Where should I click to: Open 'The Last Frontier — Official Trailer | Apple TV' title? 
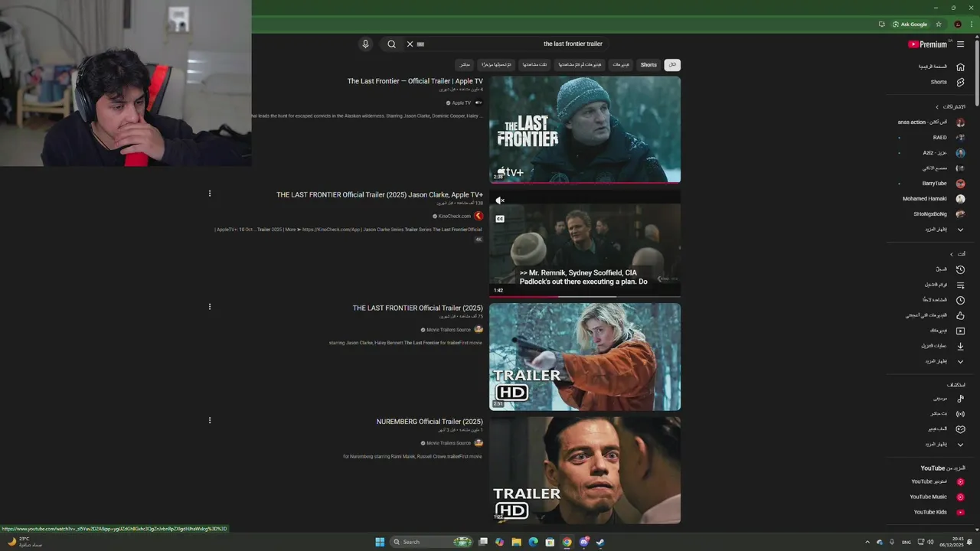(415, 81)
